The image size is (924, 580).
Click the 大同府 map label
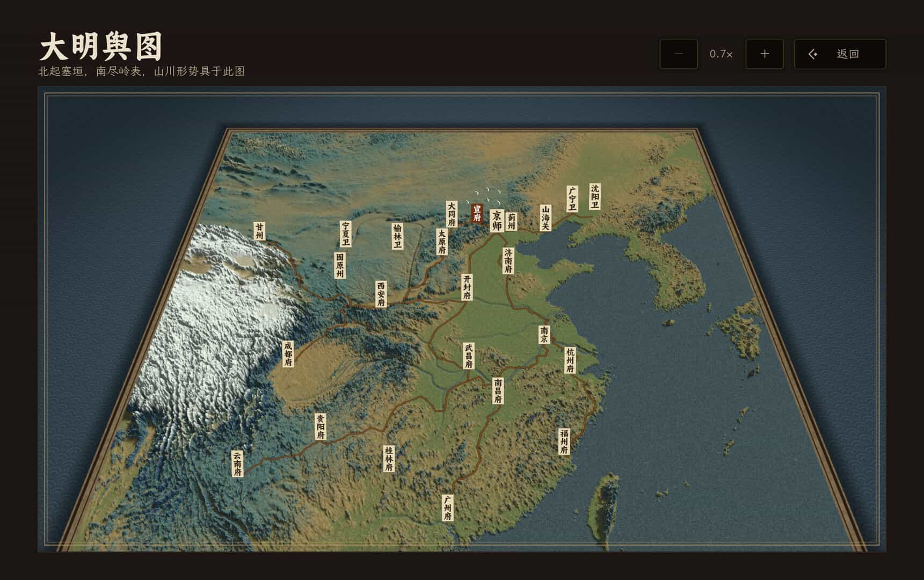452,214
